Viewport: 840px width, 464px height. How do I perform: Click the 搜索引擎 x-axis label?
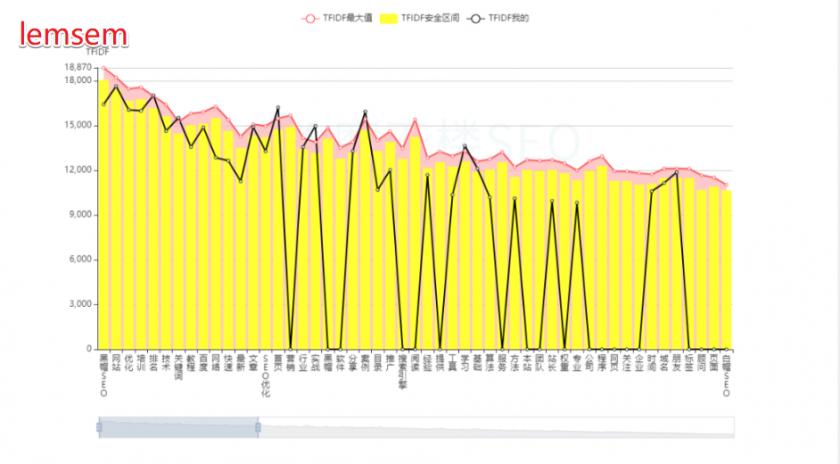(x=402, y=370)
